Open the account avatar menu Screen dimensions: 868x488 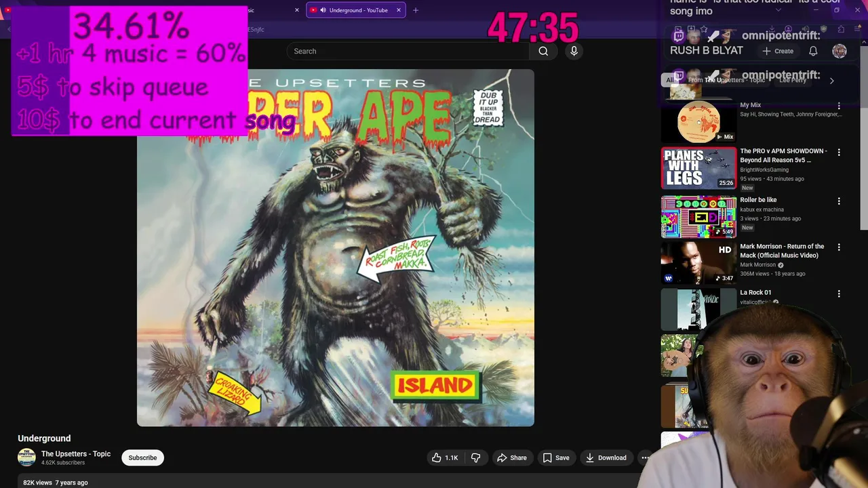839,51
